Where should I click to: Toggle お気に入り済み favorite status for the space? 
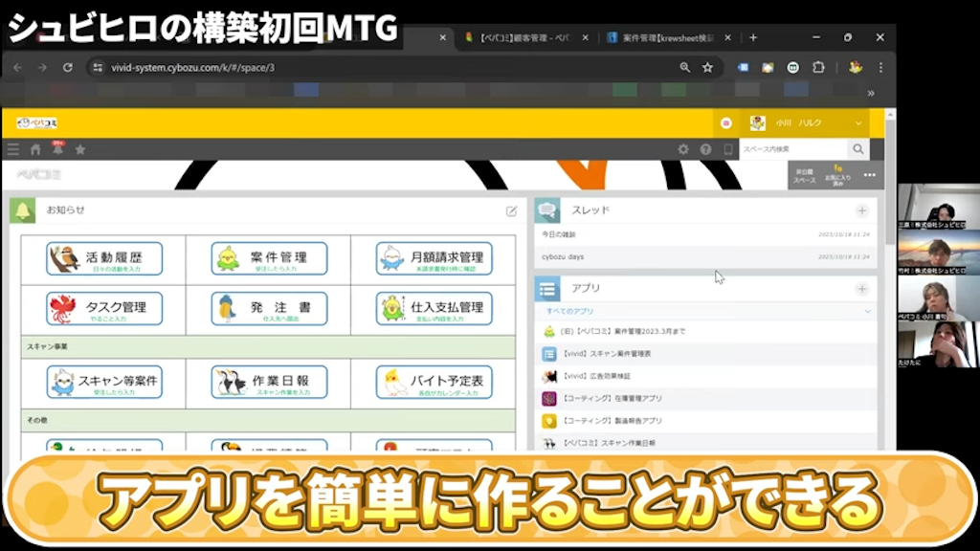tap(837, 175)
